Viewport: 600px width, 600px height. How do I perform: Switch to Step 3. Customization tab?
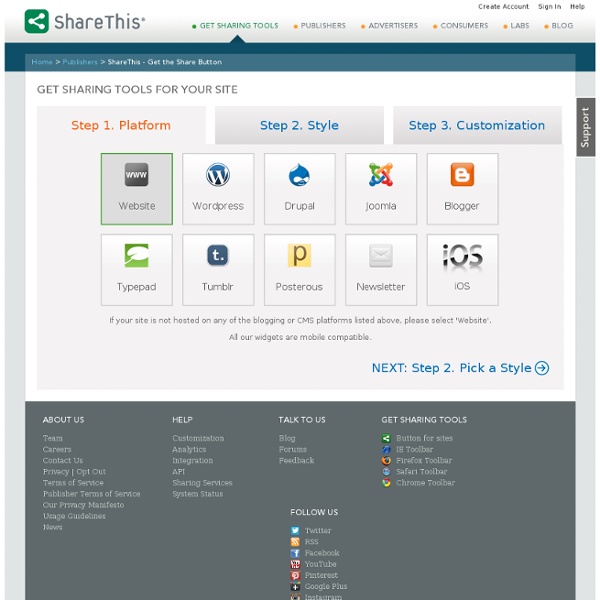(477, 125)
